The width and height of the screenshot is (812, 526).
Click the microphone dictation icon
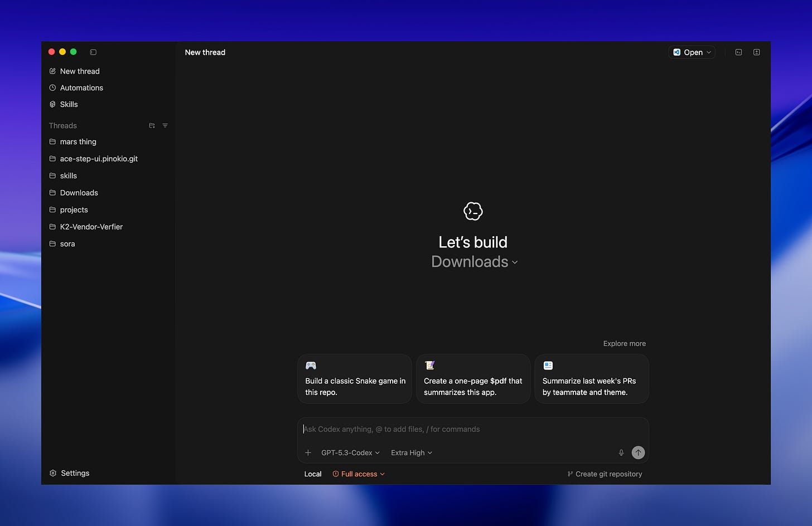pos(621,453)
